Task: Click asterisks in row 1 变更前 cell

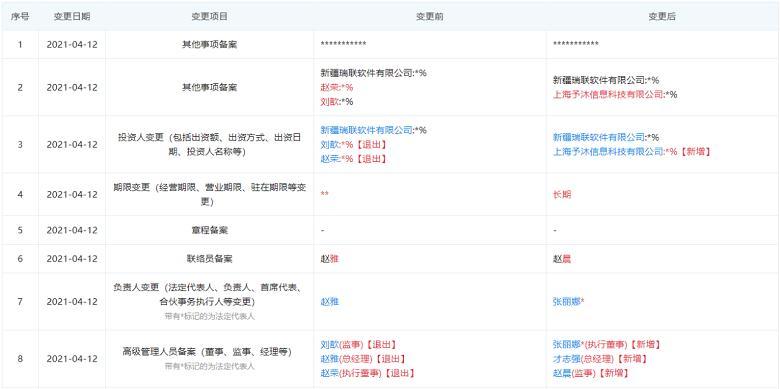Action: [x=343, y=44]
